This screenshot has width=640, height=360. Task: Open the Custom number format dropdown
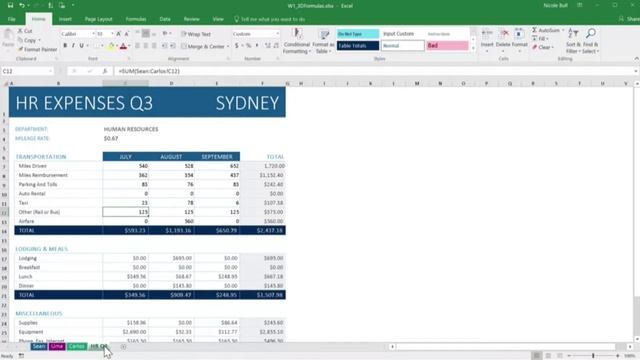click(278, 34)
